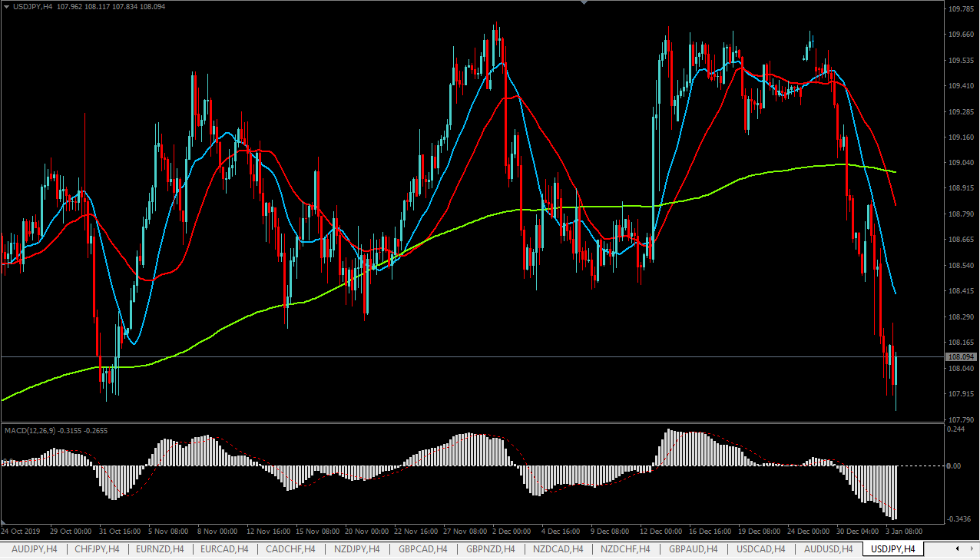Select the EURNZD,H4 tab
The image size is (980, 560).
coord(161,549)
